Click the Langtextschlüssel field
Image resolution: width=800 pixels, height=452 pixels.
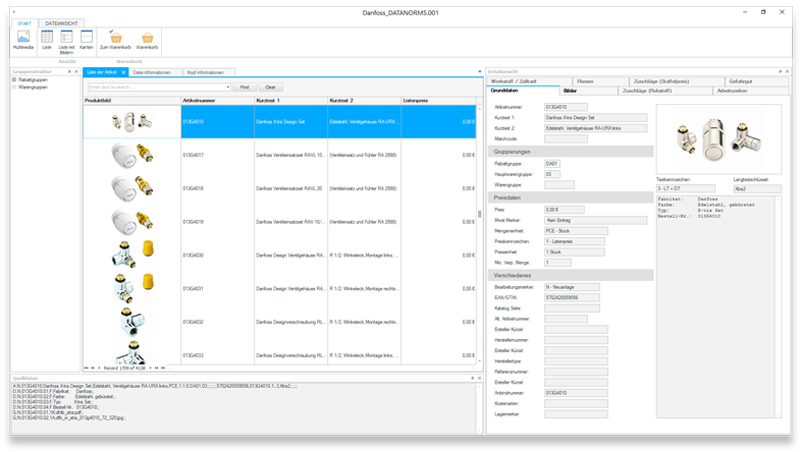pos(757,189)
